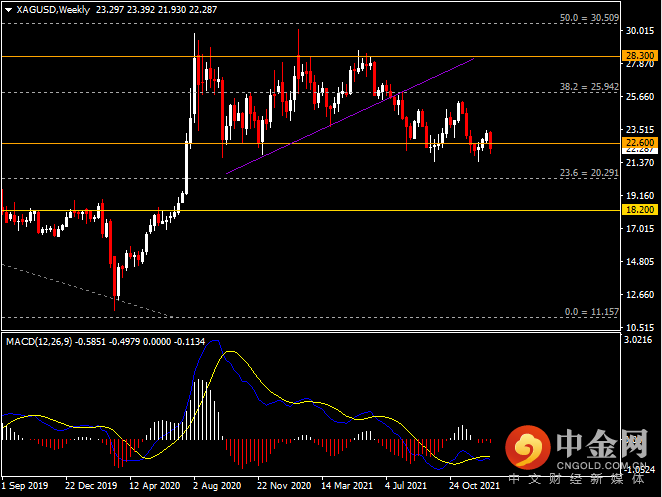Click the 25.660 price axis value
662x497 pixels.
[640, 96]
